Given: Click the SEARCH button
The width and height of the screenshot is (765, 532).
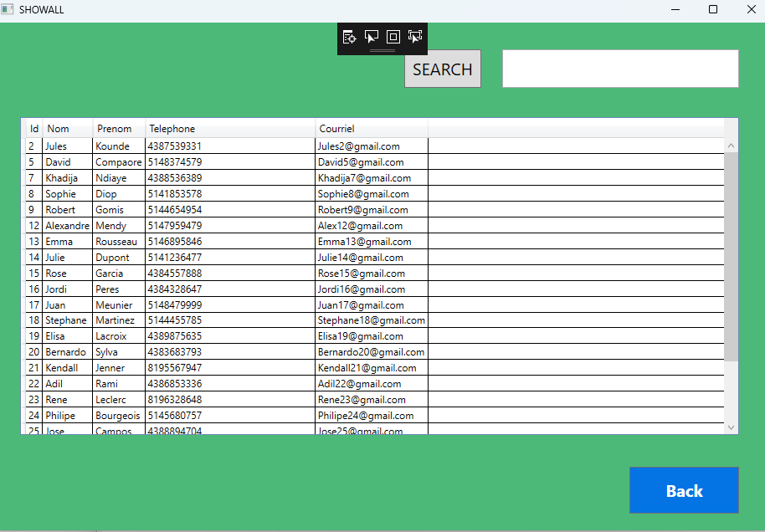Looking at the screenshot, I should [x=442, y=69].
